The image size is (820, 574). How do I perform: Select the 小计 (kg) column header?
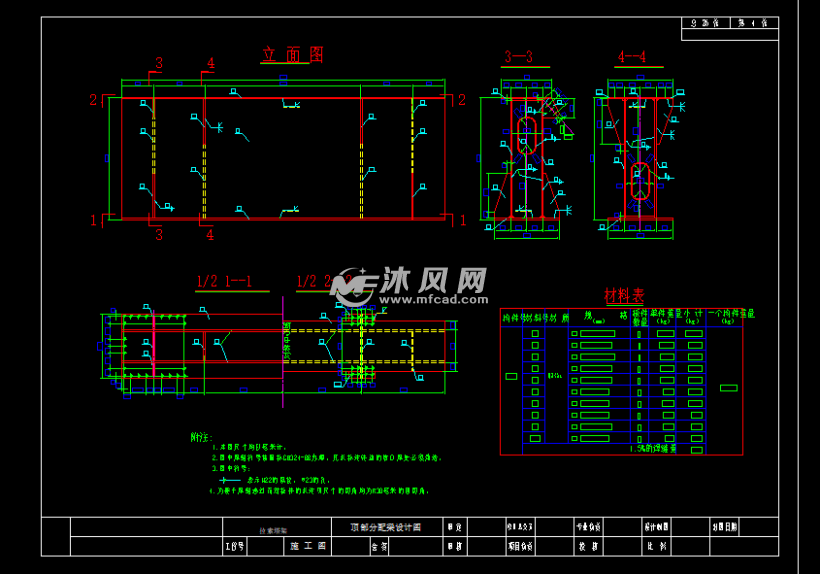(x=692, y=316)
